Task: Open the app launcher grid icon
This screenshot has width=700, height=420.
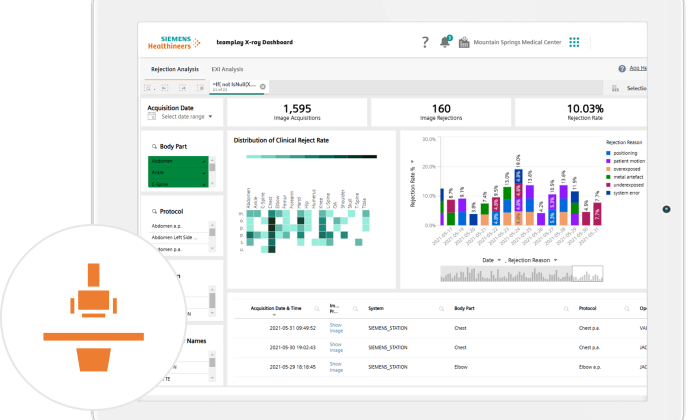Action: coord(575,42)
